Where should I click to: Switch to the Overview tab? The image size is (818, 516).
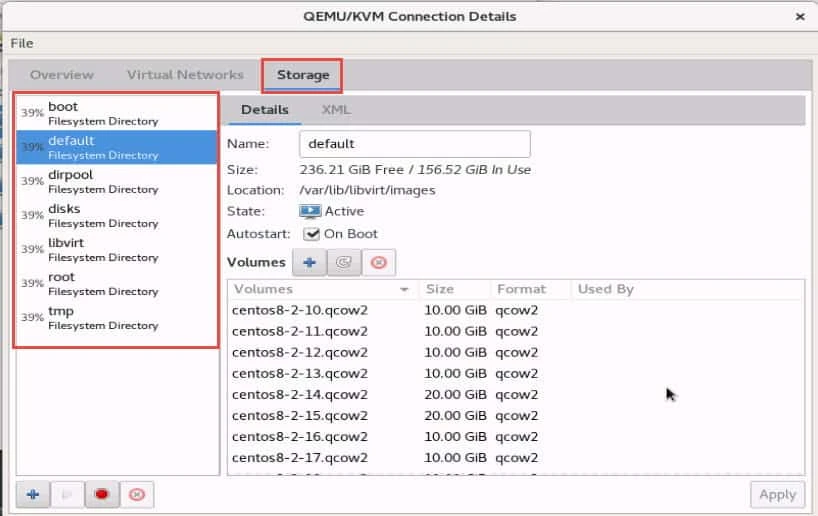click(62, 75)
